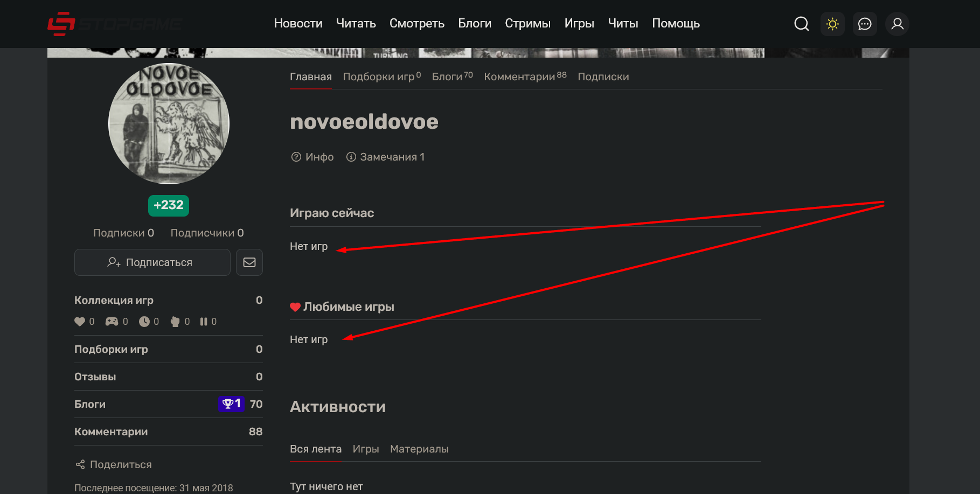Open Новости in top navigation
980x494 pixels.
(x=298, y=24)
